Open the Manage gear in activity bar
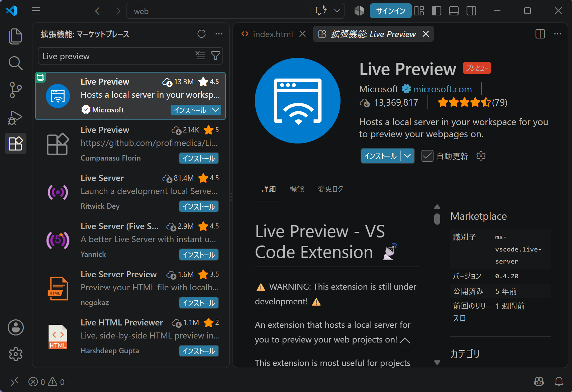This screenshot has height=392, width=572. pyautogui.click(x=15, y=354)
